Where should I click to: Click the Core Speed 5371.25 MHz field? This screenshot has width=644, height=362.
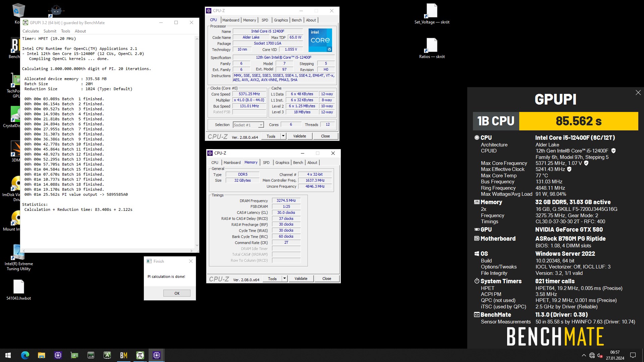click(x=249, y=94)
